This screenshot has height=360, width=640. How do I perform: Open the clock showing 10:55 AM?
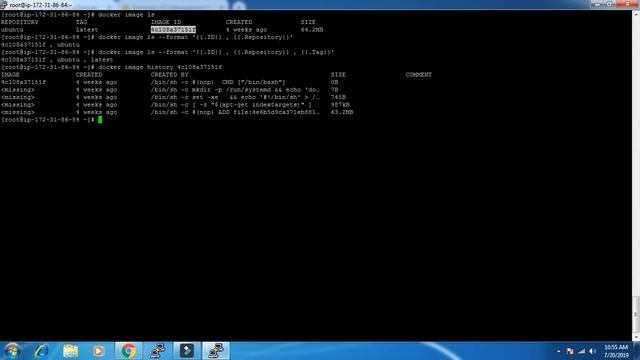(616, 347)
